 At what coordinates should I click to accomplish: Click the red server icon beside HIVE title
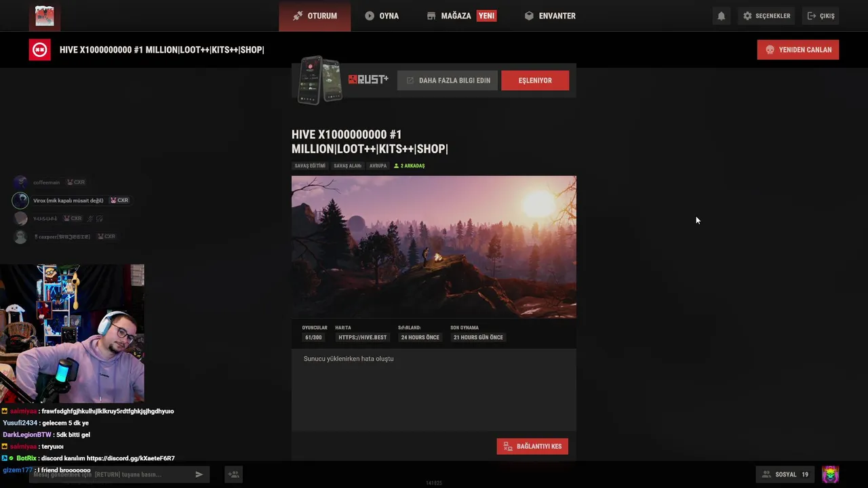tap(39, 49)
